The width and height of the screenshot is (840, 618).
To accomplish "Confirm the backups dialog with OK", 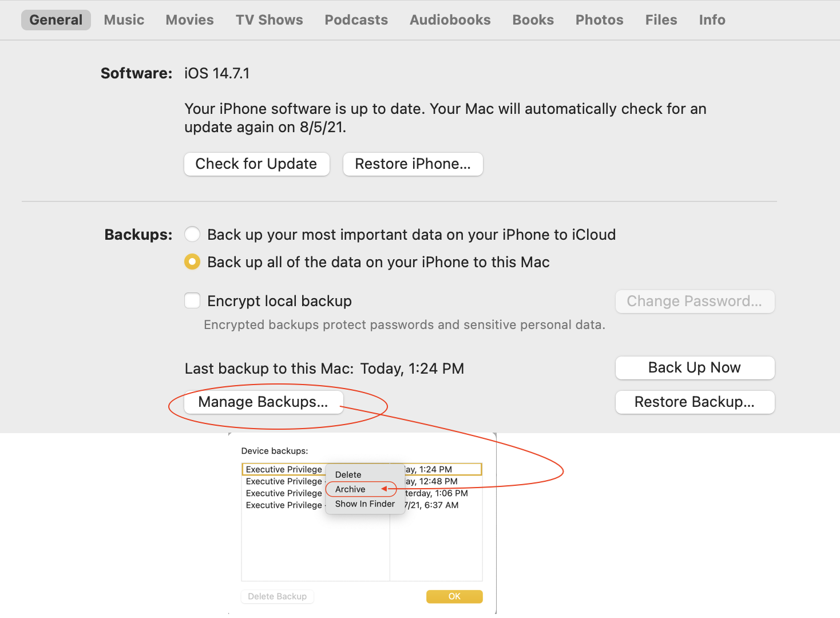I will click(454, 596).
